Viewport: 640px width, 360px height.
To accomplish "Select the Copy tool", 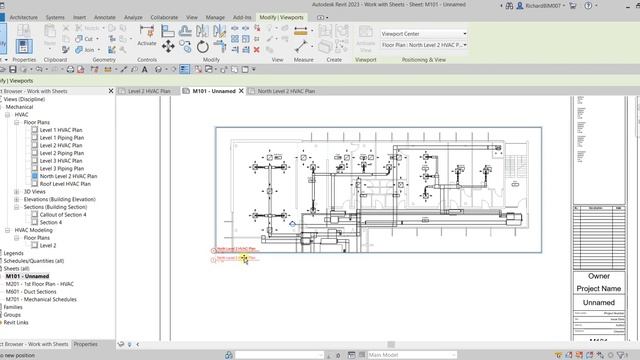I will pyautogui.click(x=185, y=47).
